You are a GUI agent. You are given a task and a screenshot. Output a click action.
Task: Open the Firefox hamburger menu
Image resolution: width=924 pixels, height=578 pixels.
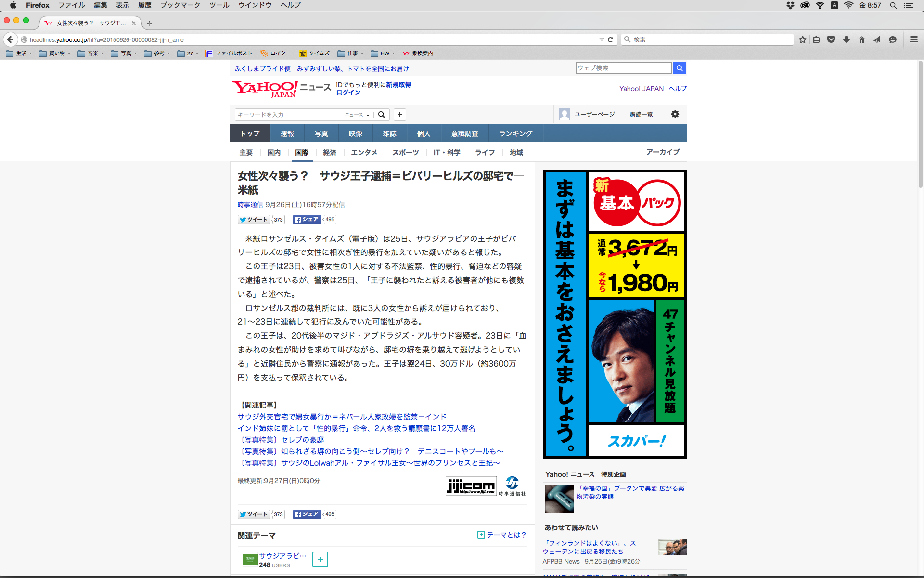tap(913, 39)
